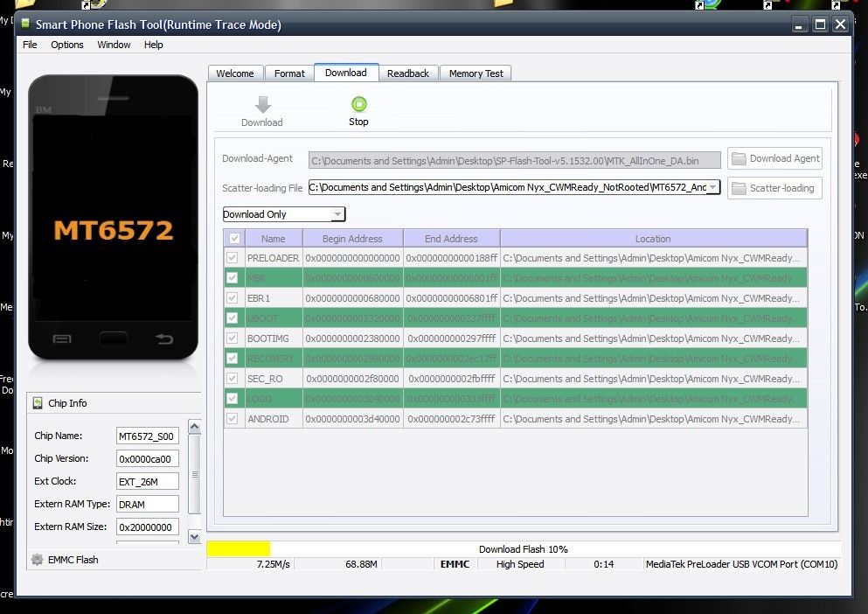Click the green Stop icon
This screenshot has width=868, height=614.
click(358, 103)
